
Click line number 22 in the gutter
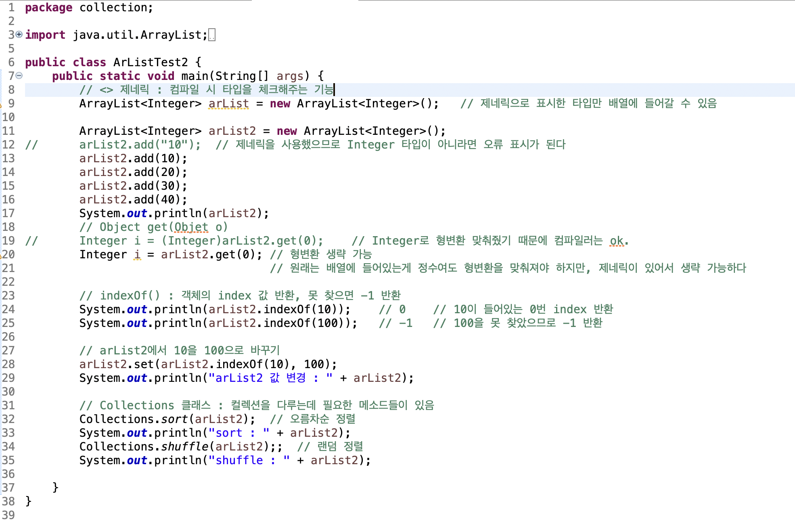coord(8,282)
